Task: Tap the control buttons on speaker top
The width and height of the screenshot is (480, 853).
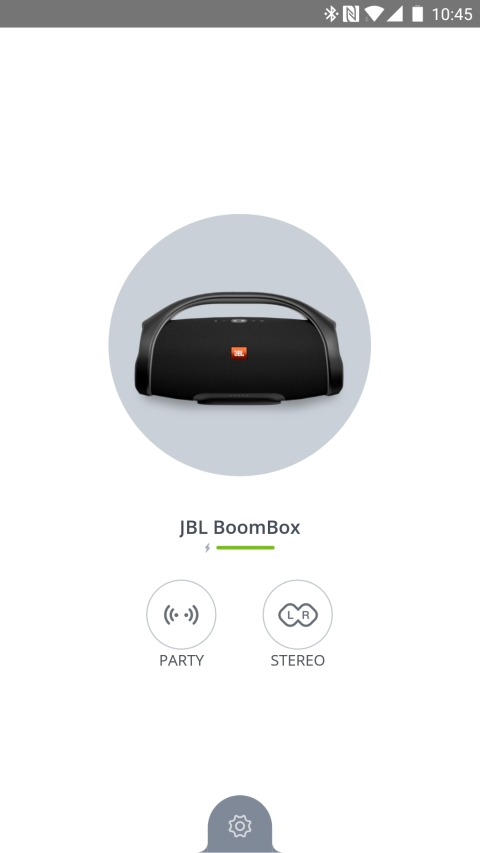Action: (238, 320)
